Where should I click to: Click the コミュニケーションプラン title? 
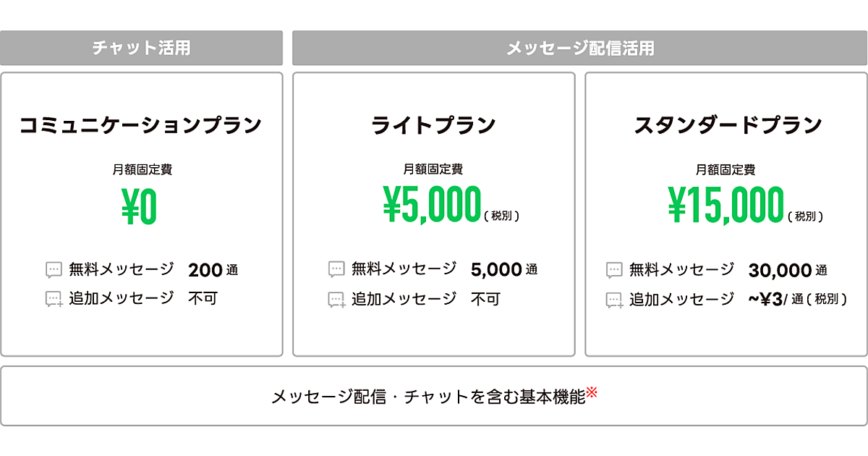point(141,125)
